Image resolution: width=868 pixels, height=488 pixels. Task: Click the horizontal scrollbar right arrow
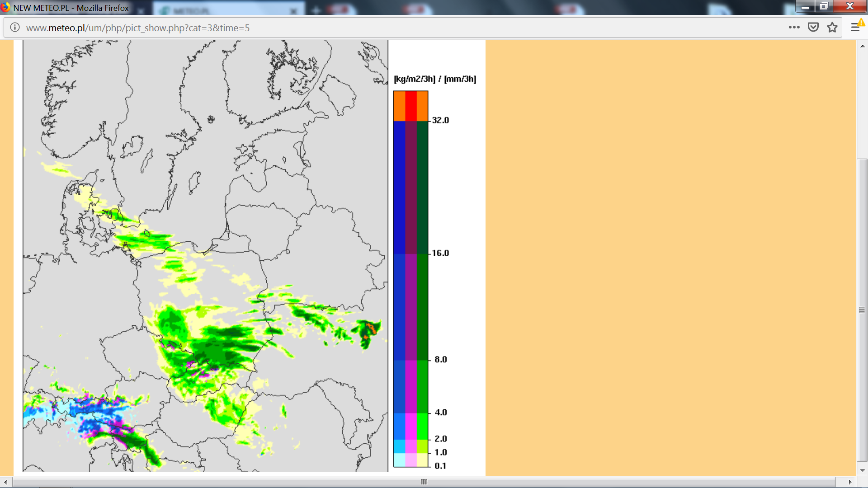click(x=850, y=482)
